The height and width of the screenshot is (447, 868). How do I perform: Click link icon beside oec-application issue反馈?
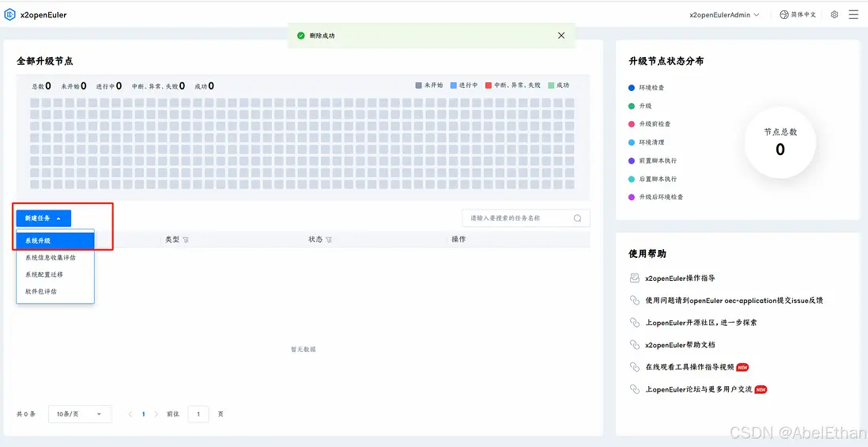click(x=635, y=300)
